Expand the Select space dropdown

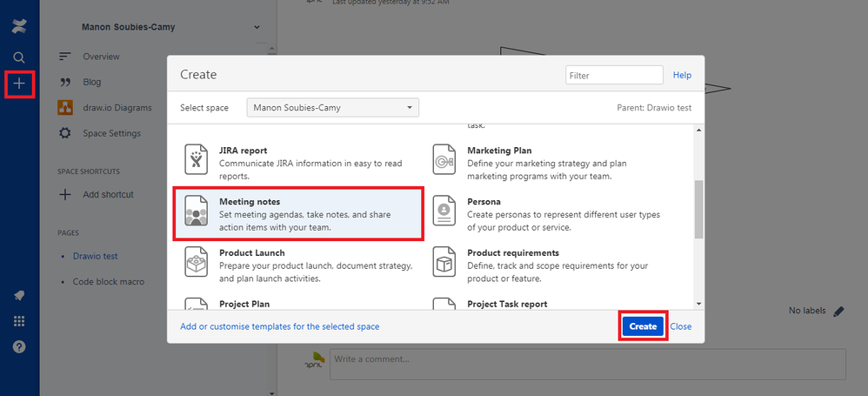point(332,108)
